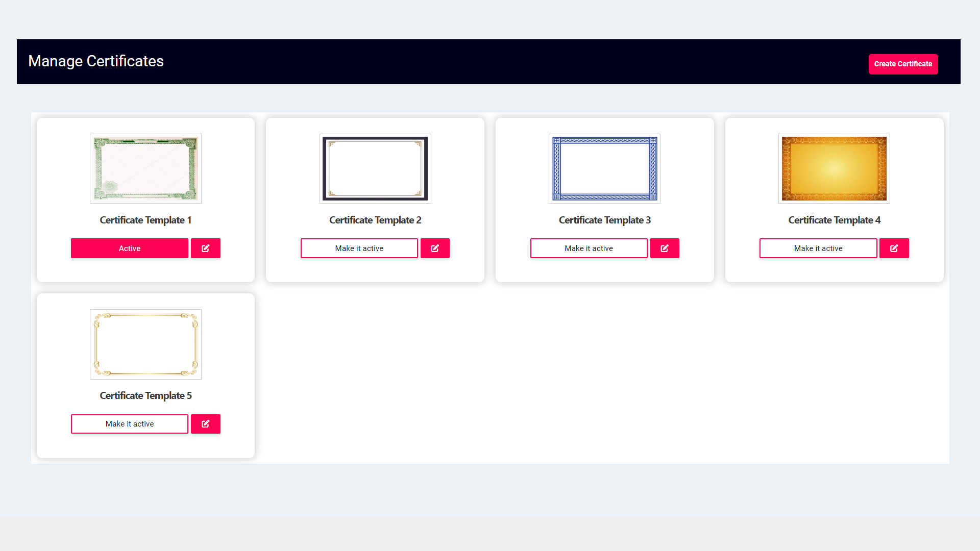Click Create Certificate button
Image resolution: width=980 pixels, height=551 pixels.
pyautogui.click(x=902, y=64)
